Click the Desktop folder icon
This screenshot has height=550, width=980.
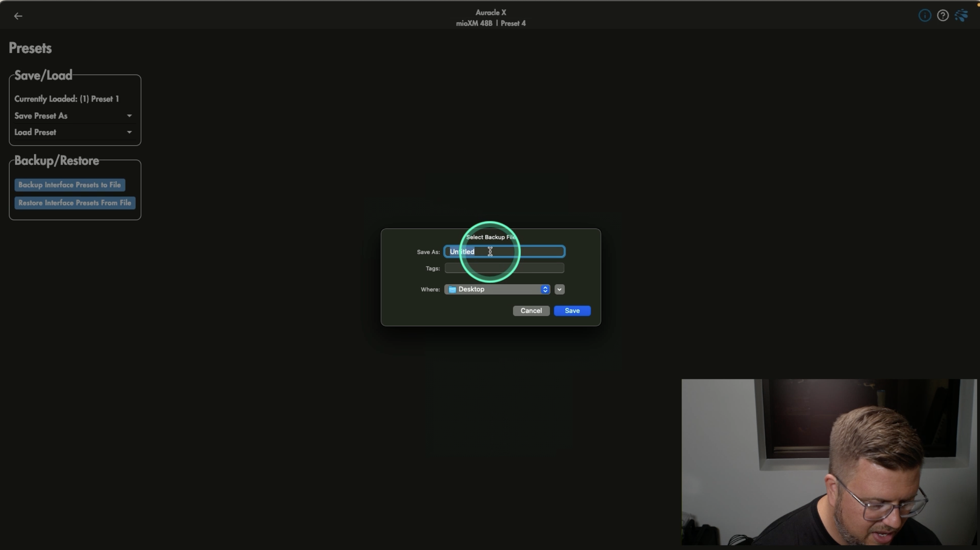(x=452, y=289)
